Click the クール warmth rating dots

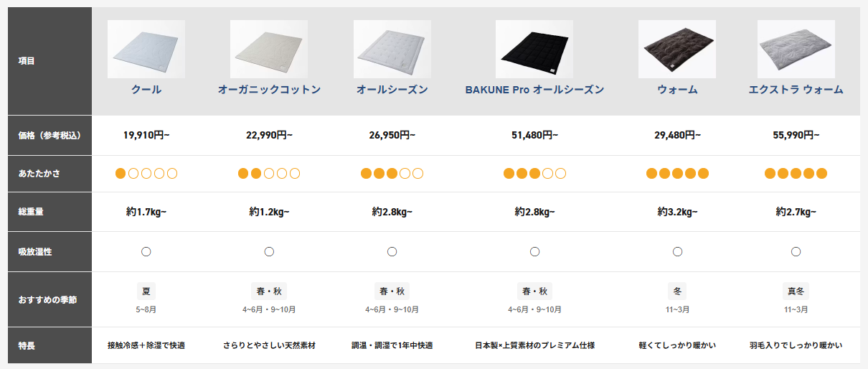tap(146, 173)
